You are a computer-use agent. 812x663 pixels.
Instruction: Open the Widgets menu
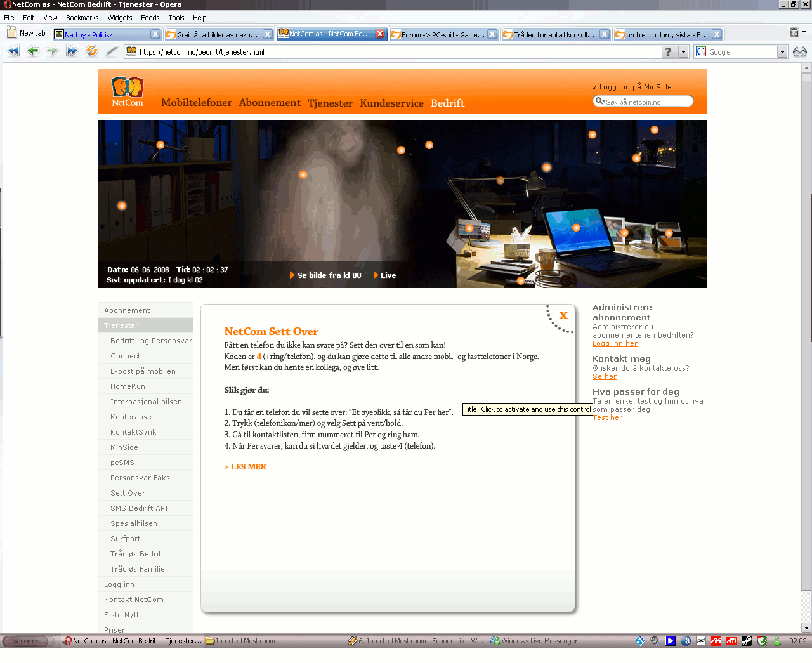[120, 18]
